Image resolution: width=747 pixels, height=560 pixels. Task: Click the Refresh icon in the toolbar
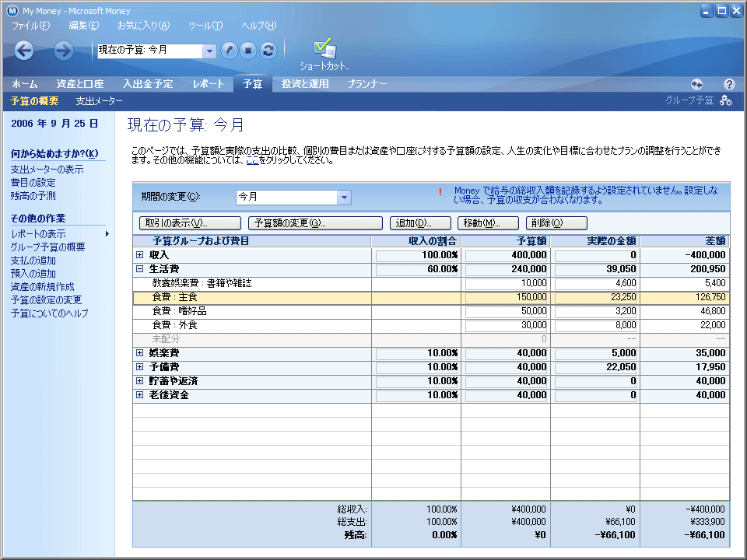pyautogui.click(x=268, y=50)
